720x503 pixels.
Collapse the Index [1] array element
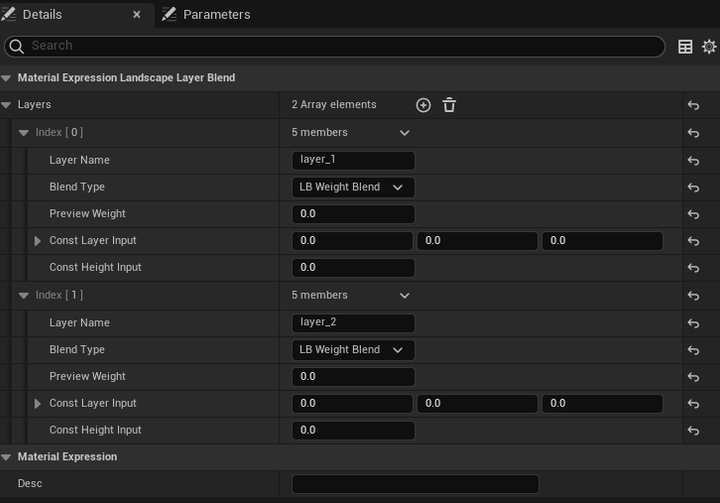24,296
